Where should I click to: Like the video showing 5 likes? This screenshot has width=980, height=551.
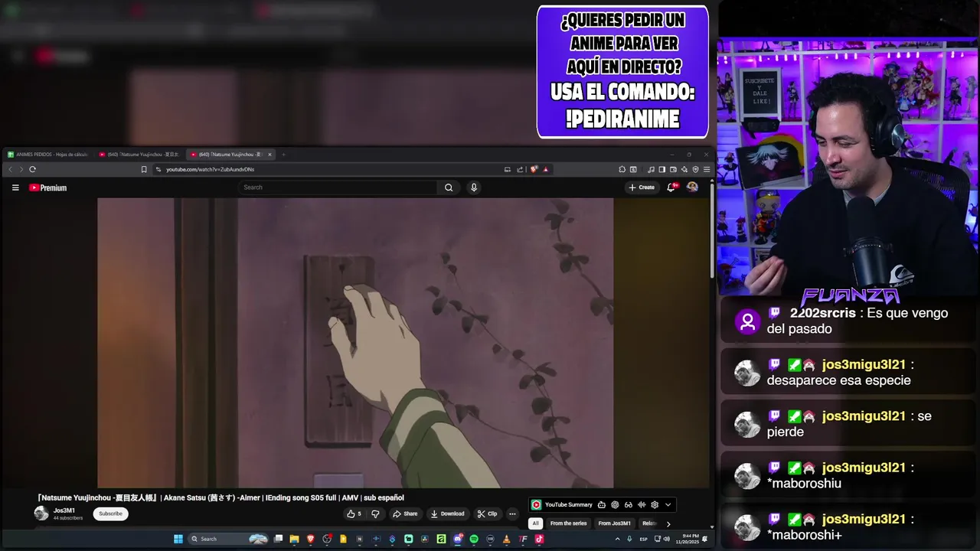[x=354, y=514]
